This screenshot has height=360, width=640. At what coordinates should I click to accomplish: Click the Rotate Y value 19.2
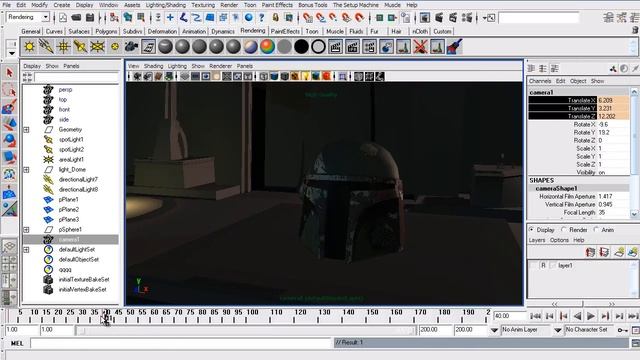point(613,132)
